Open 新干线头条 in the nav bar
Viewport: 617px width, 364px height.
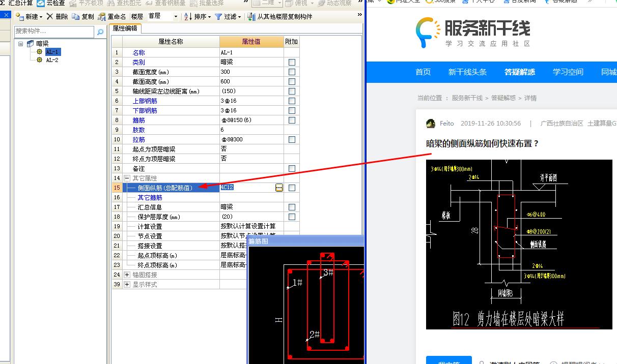click(467, 72)
